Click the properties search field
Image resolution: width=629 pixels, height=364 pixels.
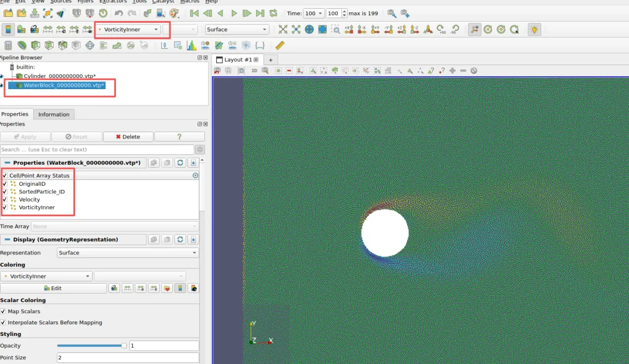pyautogui.click(x=97, y=149)
